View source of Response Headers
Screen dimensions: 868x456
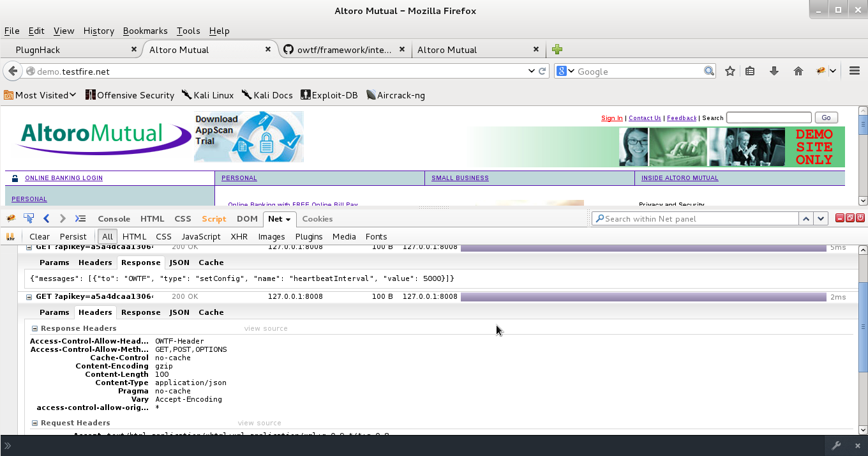click(266, 328)
